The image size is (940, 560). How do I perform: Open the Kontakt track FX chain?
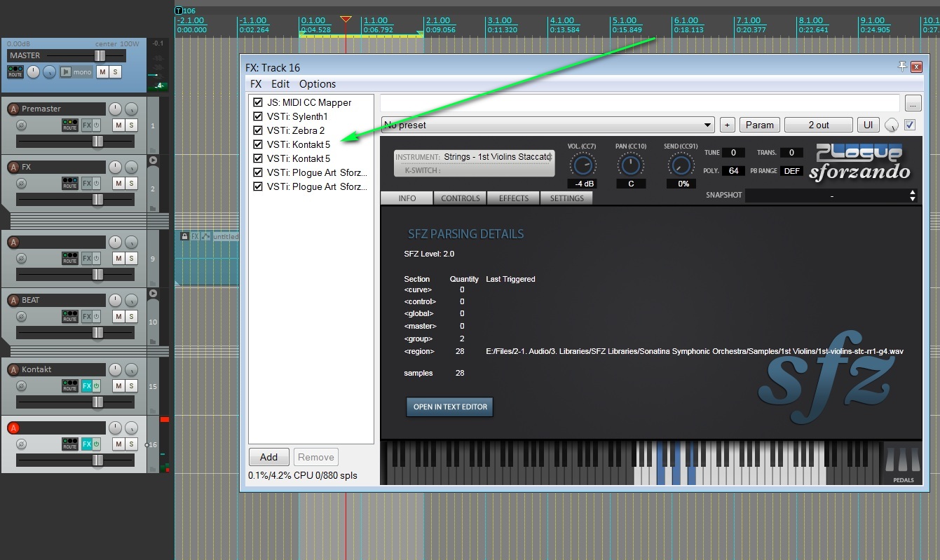click(x=86, y=386)
